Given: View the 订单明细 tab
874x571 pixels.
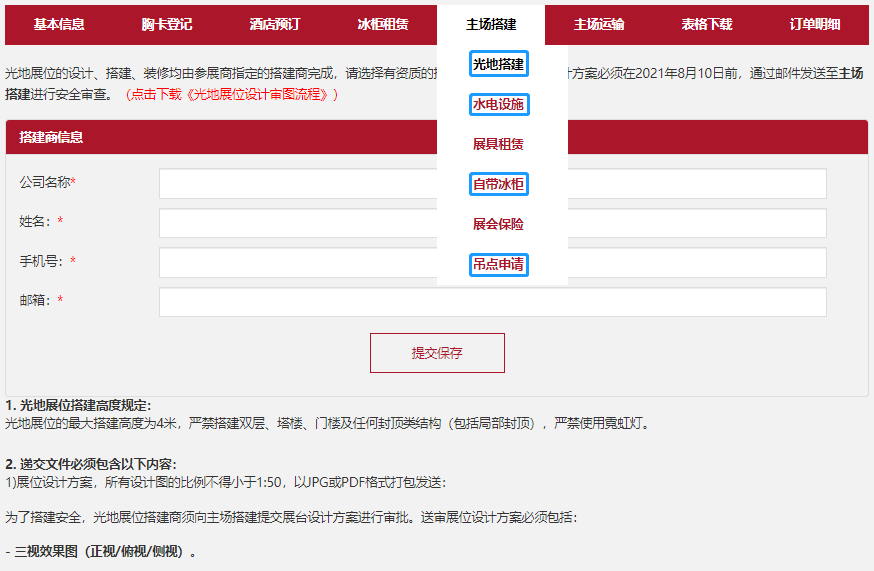Looking at the screenshot, I should coord(815,25).
